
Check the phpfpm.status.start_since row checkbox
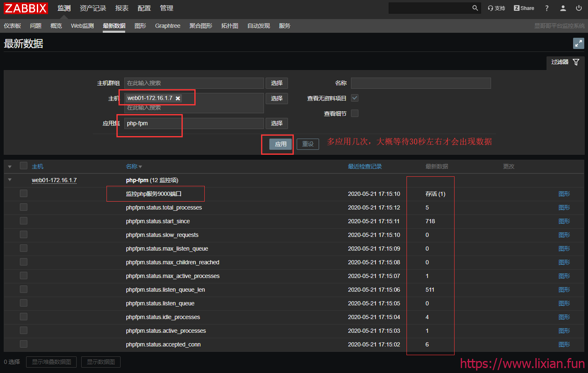point(24,221)
